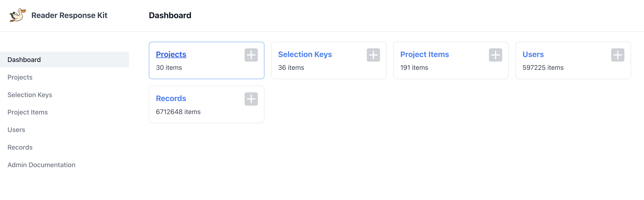Select Users in the sidebar
This screenshot has width=644, height=200.
(16, 130)
